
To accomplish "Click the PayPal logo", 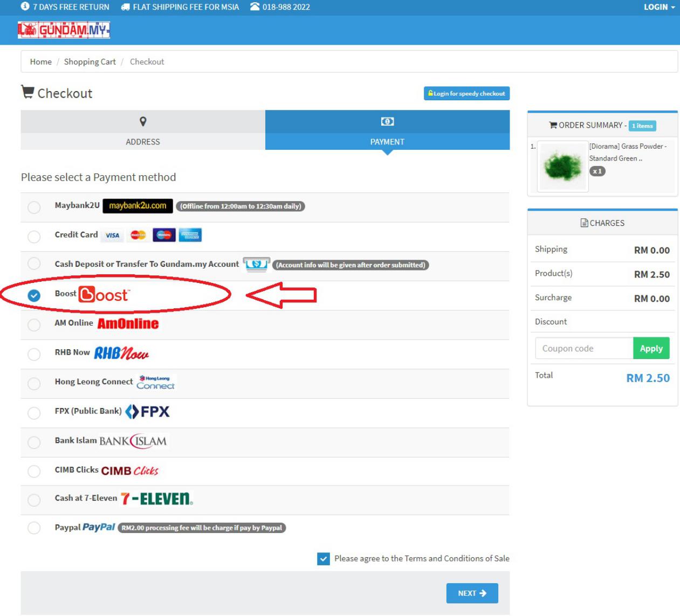I will pos(99,527).
